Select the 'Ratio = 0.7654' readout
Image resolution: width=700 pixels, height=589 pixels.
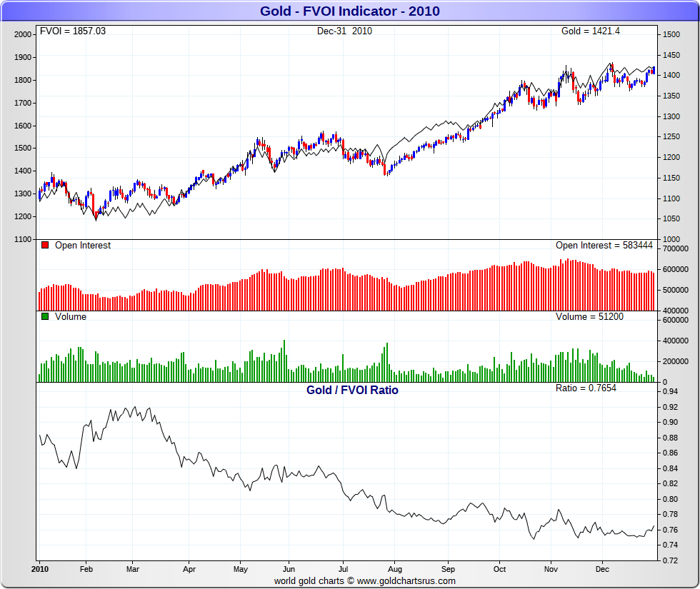(586, 388)
